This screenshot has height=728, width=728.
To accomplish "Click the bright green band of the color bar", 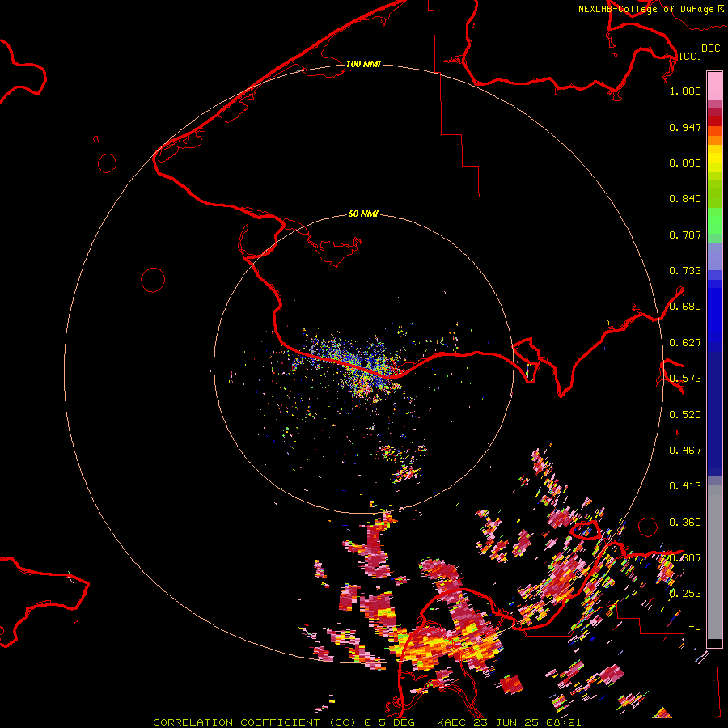I will (x=714, y=221).
